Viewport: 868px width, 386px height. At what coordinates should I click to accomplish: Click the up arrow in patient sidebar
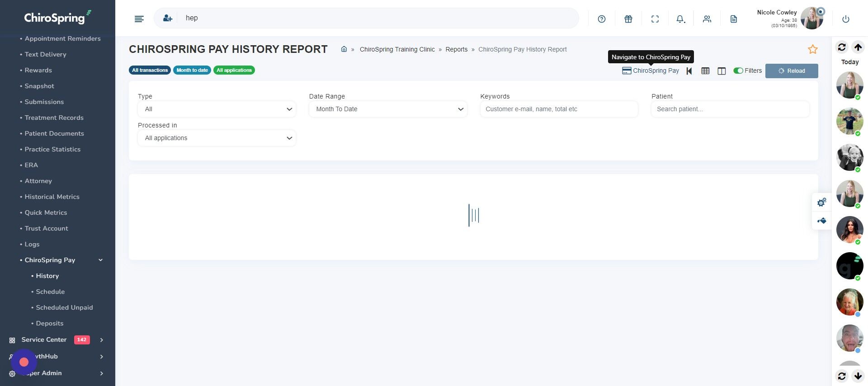pyautogui.click(x=858, y=47)
